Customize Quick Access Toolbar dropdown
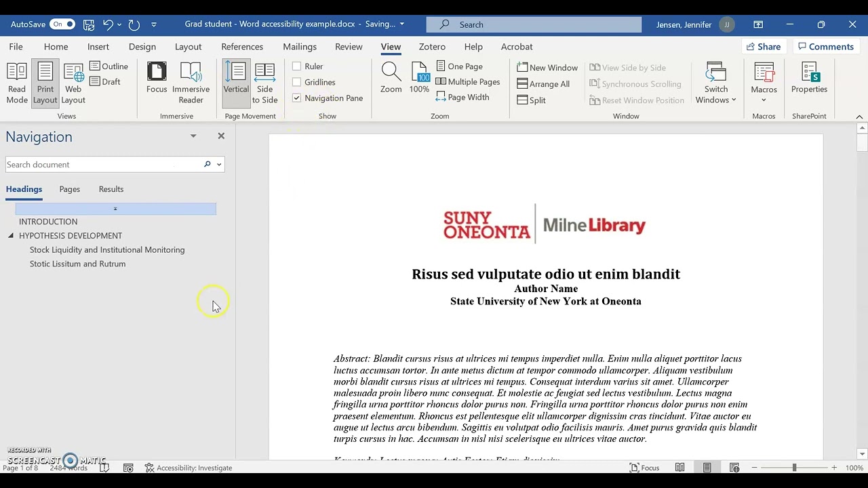 click(x=154, y=24)
